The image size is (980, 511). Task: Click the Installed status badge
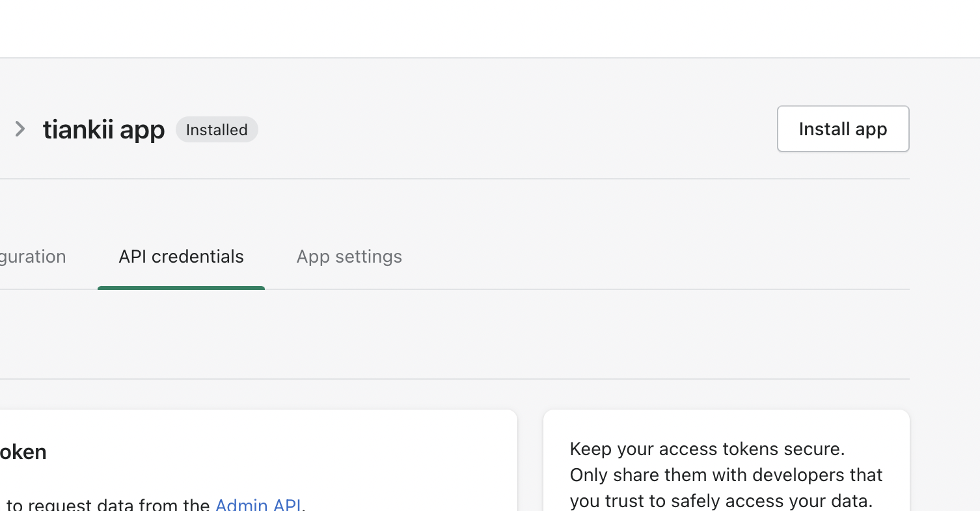click(217, 129)
